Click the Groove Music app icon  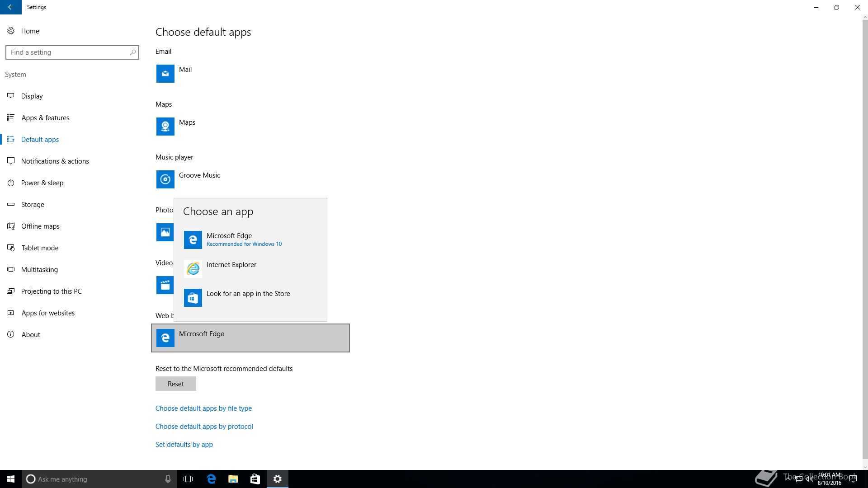coord(165,179)
